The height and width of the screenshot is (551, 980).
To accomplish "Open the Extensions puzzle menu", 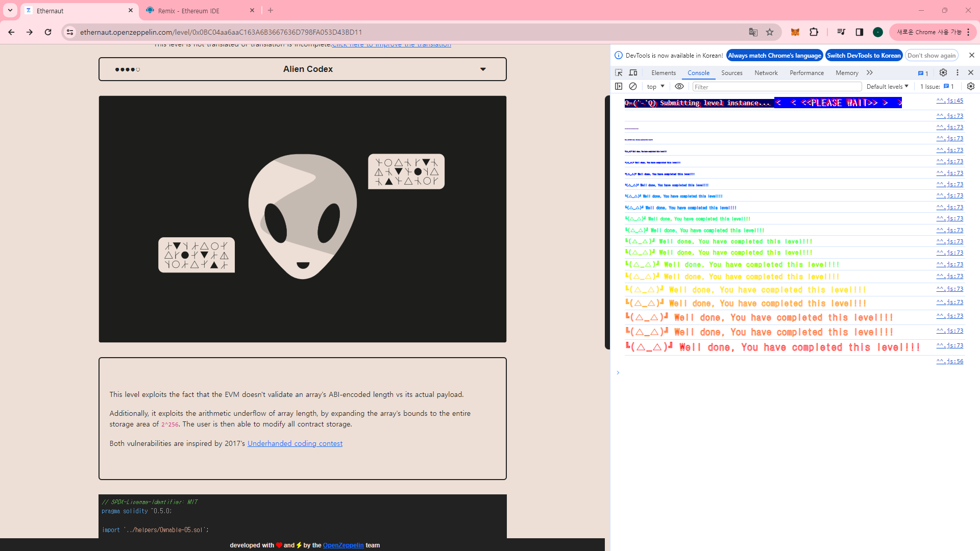I will (814, 32).
